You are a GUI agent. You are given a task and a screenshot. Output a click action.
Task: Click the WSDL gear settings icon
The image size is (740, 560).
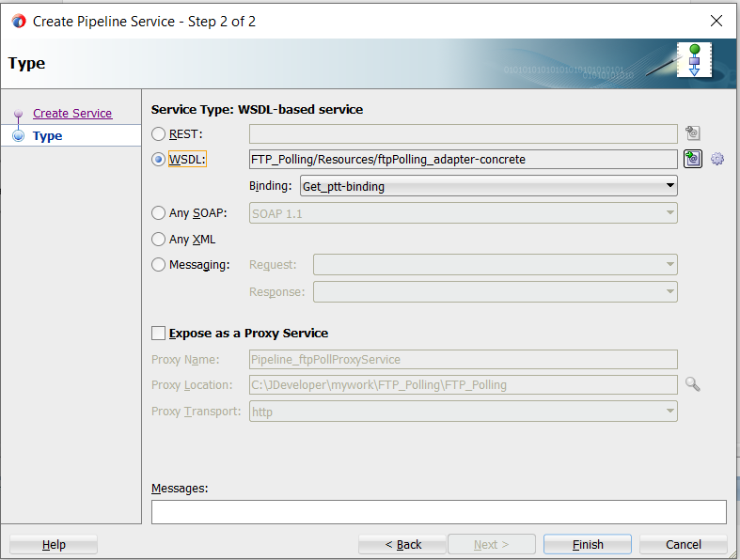point(717,159)
